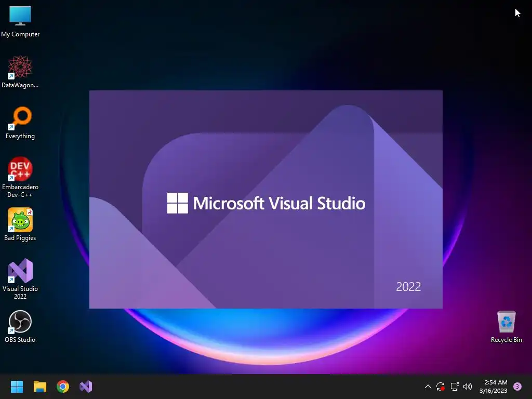Launch Google Chrome from the taskbar
This screenshot has height=399, width=532.
click(63, 387)
